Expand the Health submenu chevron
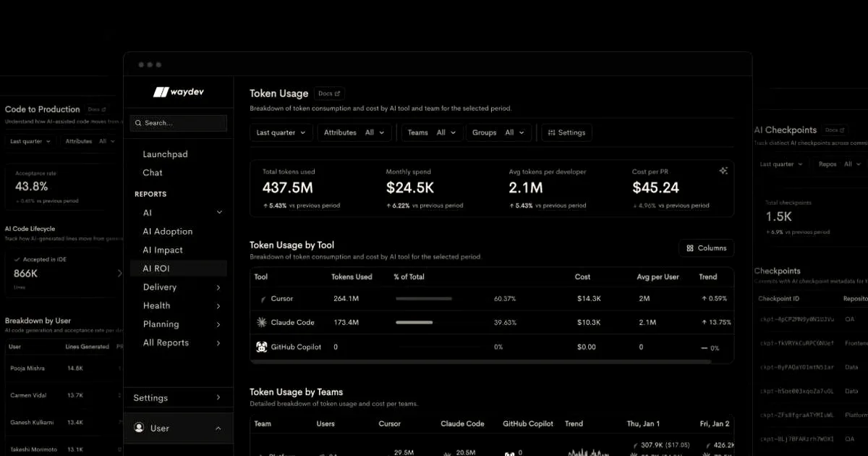This screenshot has height=456, width=868. pos(218,306)
